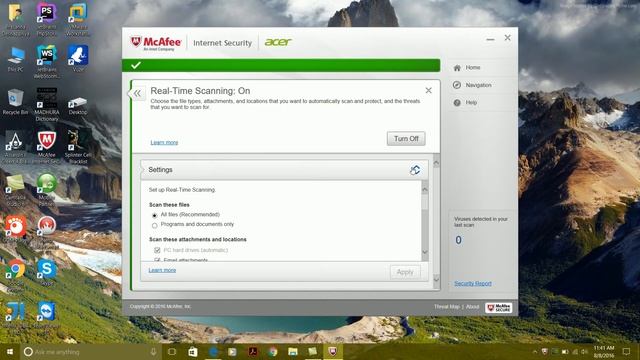
Task: Click Ask me anything search box
Action: coord(91,351)
